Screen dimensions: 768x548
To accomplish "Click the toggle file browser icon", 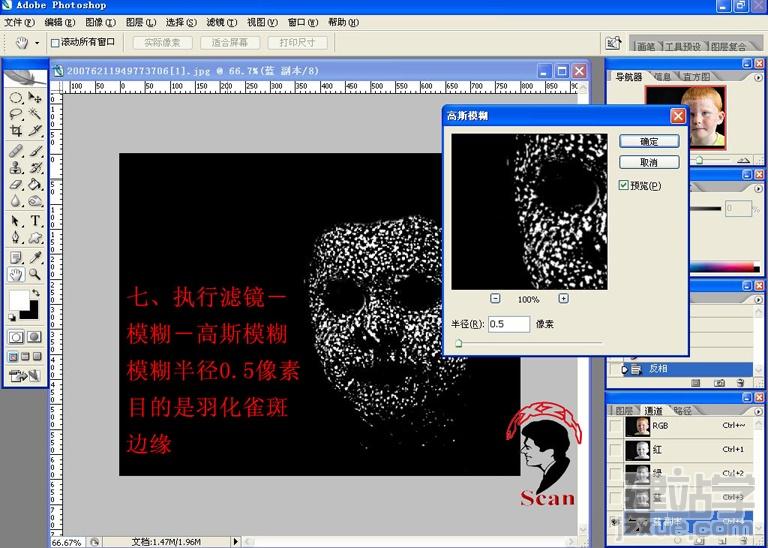I will (614, 43).
